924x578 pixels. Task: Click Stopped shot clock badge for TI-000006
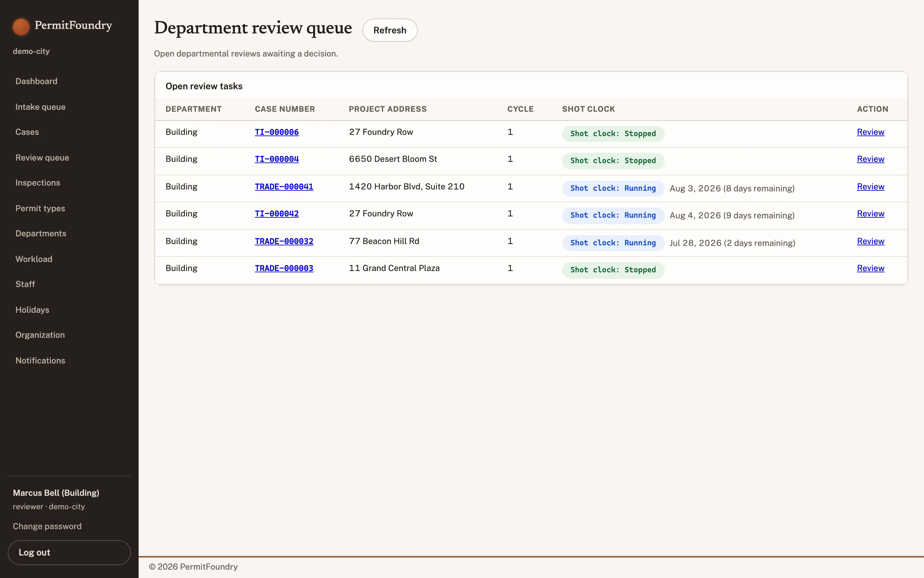point(613,134)
